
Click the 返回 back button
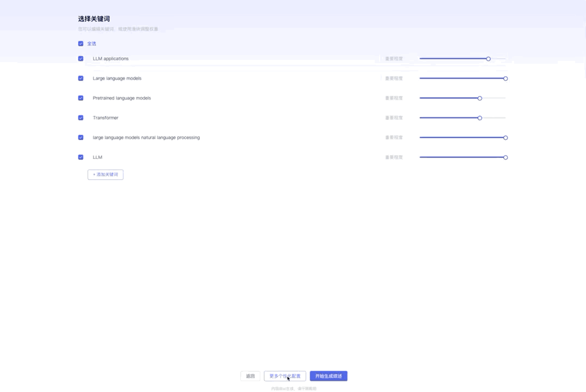click(x=251, y=376)
